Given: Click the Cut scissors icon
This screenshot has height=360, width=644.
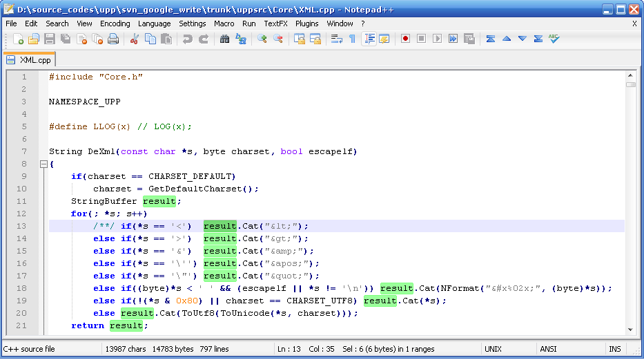Looking at the screenshot, I should click(134, 39).
